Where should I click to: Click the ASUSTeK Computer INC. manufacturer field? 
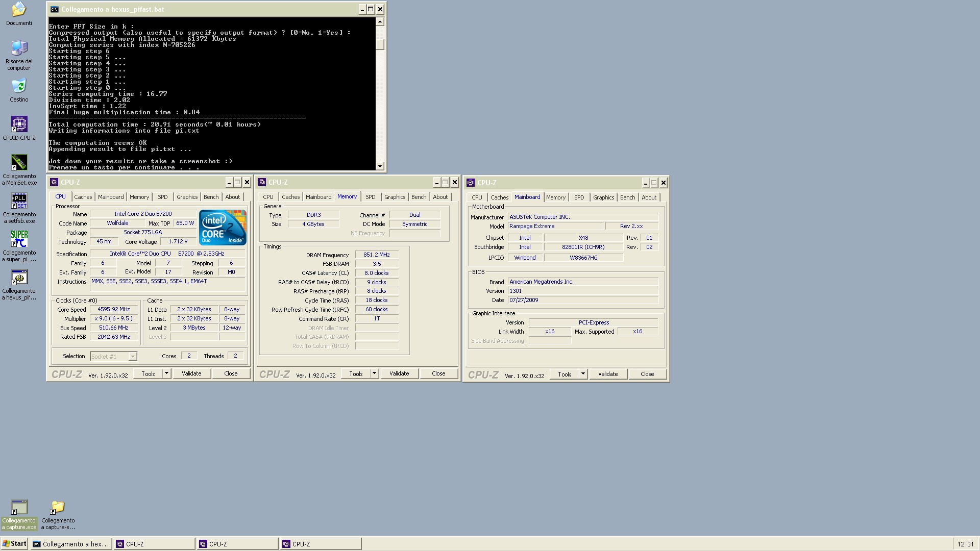point(583,217)
